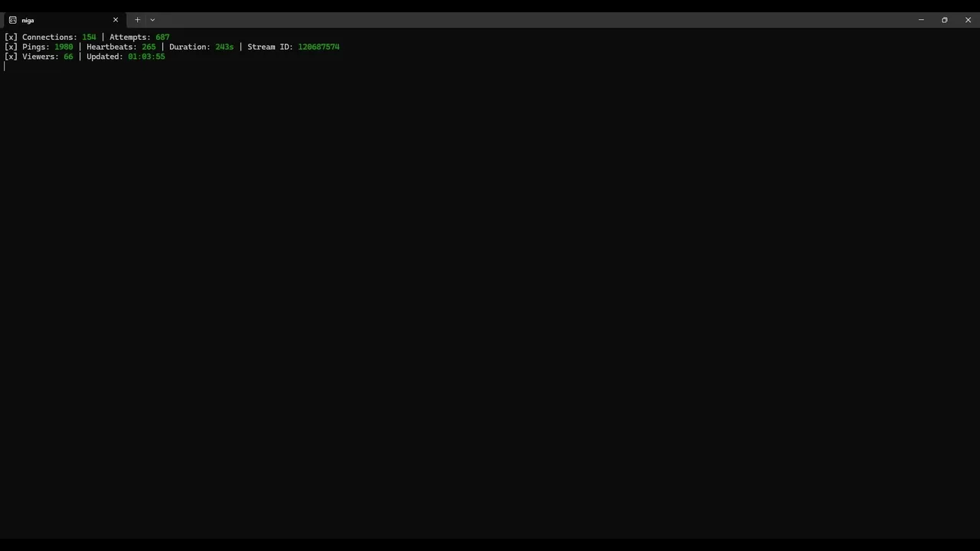Expand the new tab profile dropdown
The width and height of the screenshot is (980, 551).
152,20
